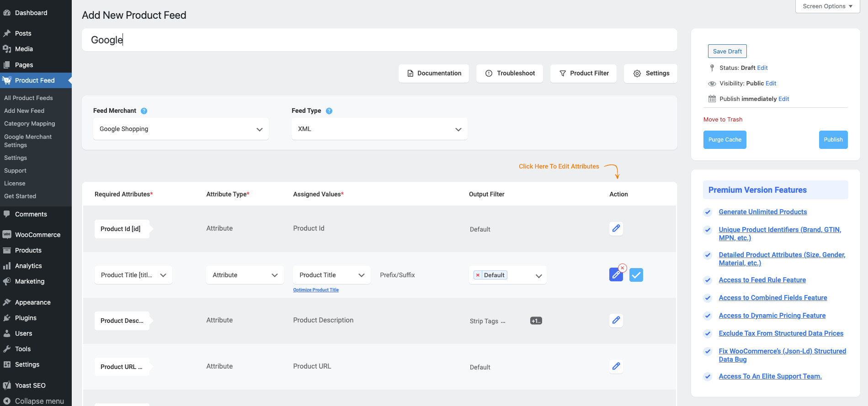Viewport: 868px width, 406px height.
Task: Click the Appearance brush icon
Action: (7, 302)
